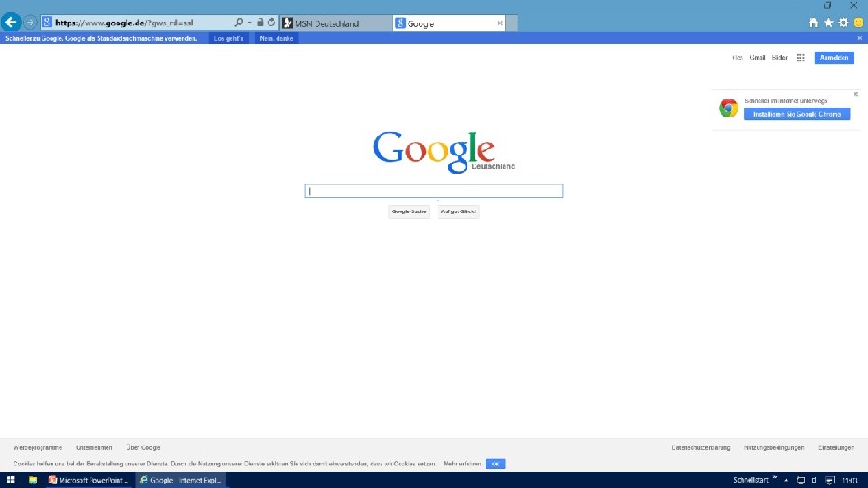Click the Google site icon in address bar
Image resolution: width=868 pixels, height=488 pixels.
47,23
